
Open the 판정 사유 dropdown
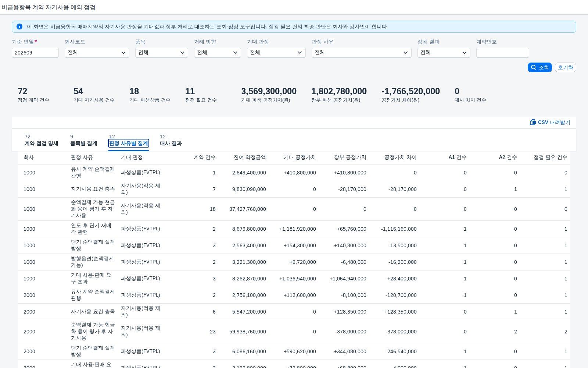point(362,53)
